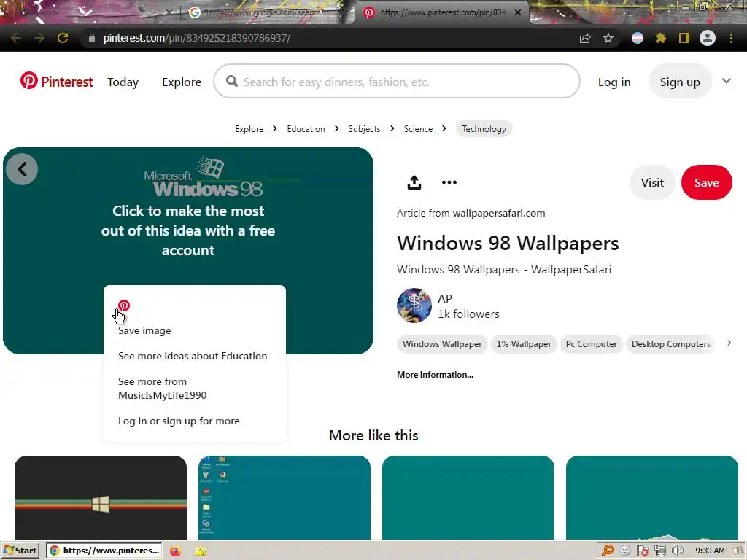Click the striped extension icon in toolbar
The height and width of the screenshot is (560, 747).
pos(638,38)
